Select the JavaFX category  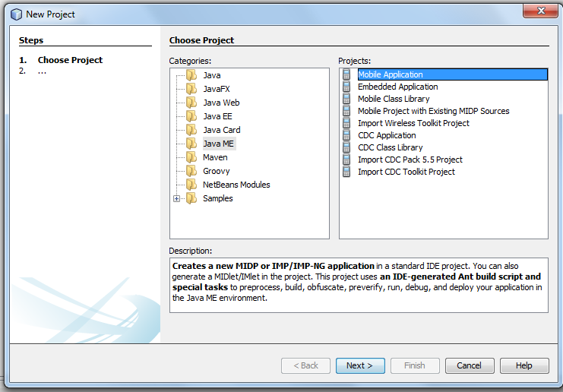pyautogui.click(x=216, y=89)
